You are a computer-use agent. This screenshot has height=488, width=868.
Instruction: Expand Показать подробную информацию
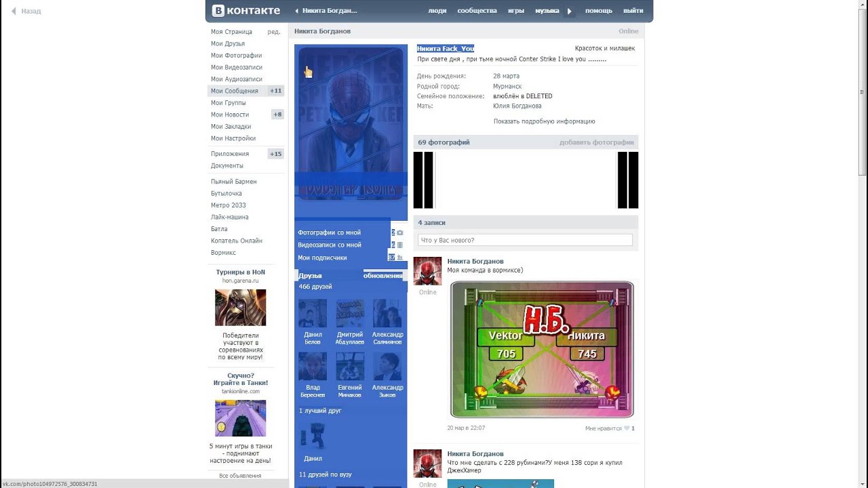pos(545,121)
